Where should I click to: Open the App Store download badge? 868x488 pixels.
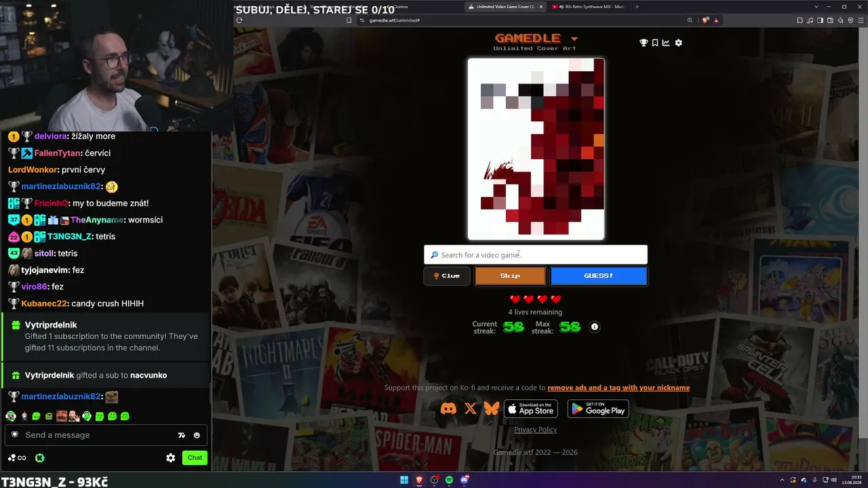coord(530,409)
